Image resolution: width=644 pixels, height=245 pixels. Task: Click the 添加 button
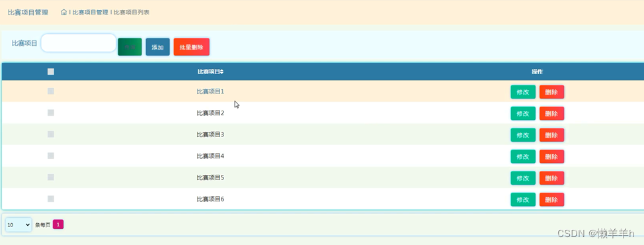(158, 47)
